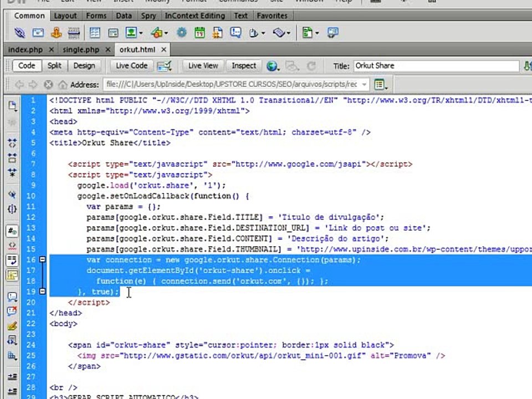Click the Media insert icon
The image size is (532, 399).
point(156,33)
